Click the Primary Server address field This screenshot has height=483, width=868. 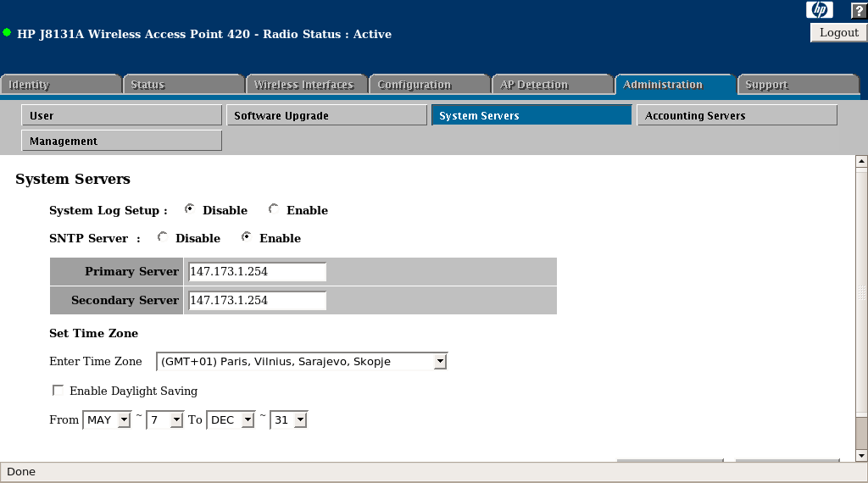[x=257, y=272]
